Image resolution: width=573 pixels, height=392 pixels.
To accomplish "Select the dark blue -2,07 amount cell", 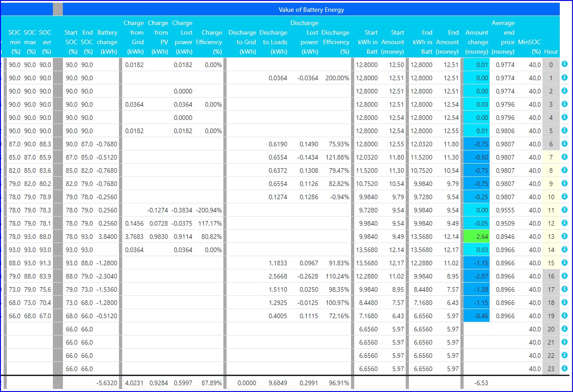I will click(476, 276).
